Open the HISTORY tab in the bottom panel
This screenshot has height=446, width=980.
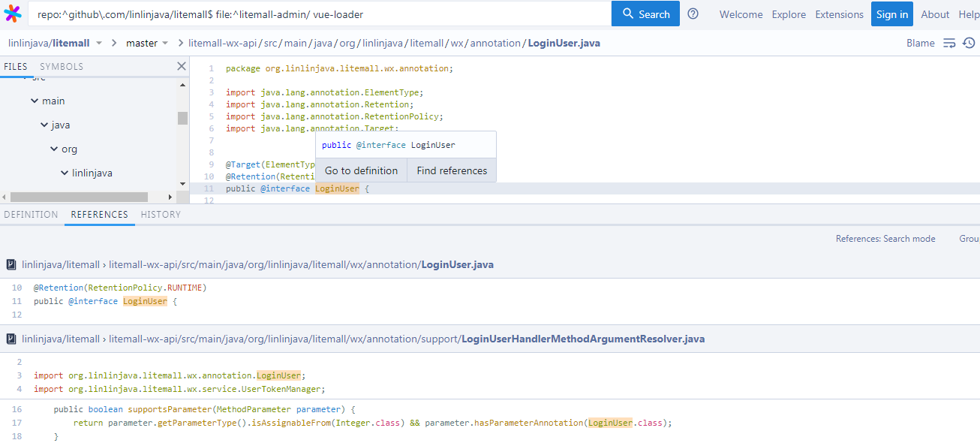[160, 214]
